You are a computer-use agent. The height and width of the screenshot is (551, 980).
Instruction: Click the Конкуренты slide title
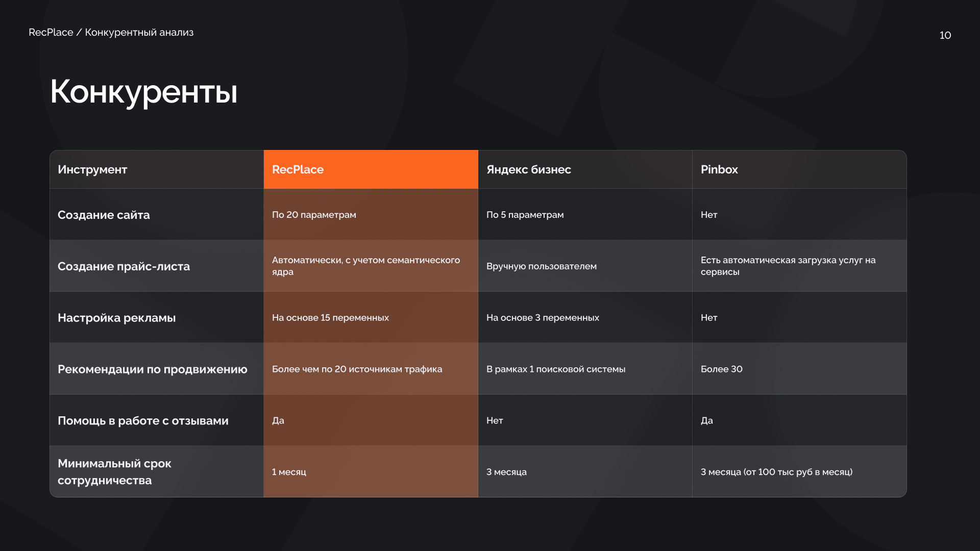pos(144,92)
